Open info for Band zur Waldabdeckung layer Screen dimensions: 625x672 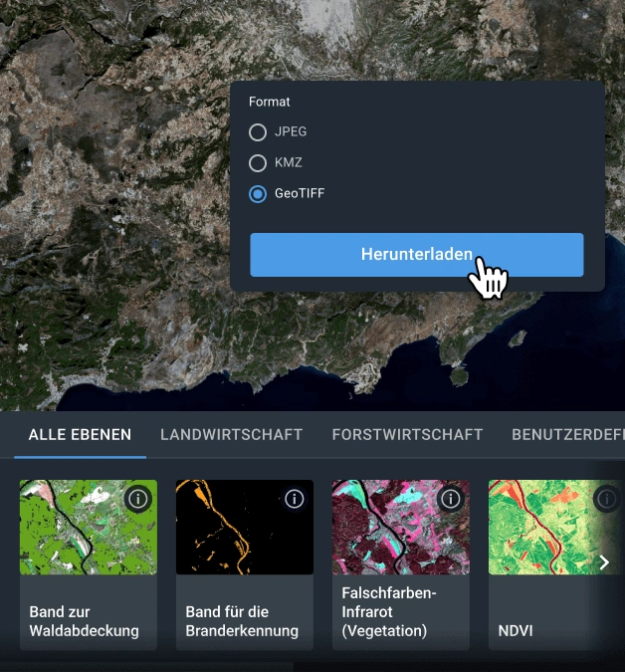tap(138, 499)
